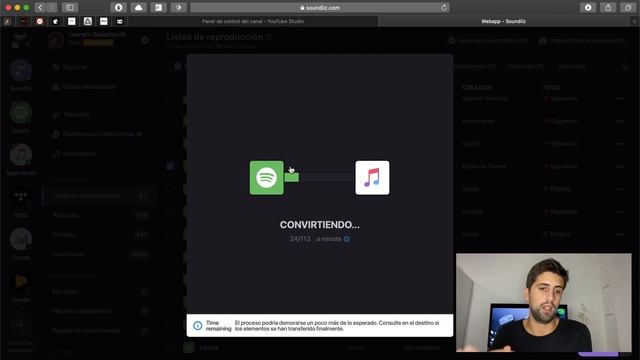
Task: Open the circular extension icon in toolbar
Action: (x=118, y=7)
